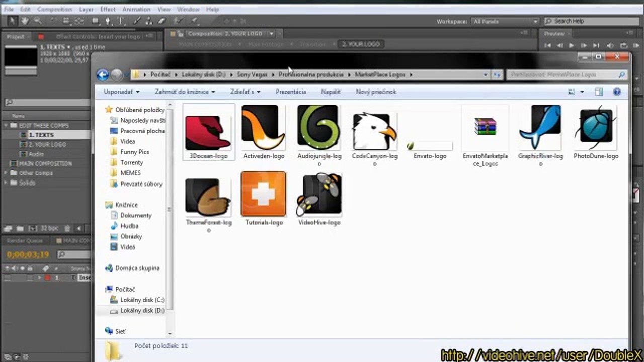Image resolution: width=644 pixels, height=362 pixels.
Task: Click the Explorer help question mark icon
Action: [617, 92]
